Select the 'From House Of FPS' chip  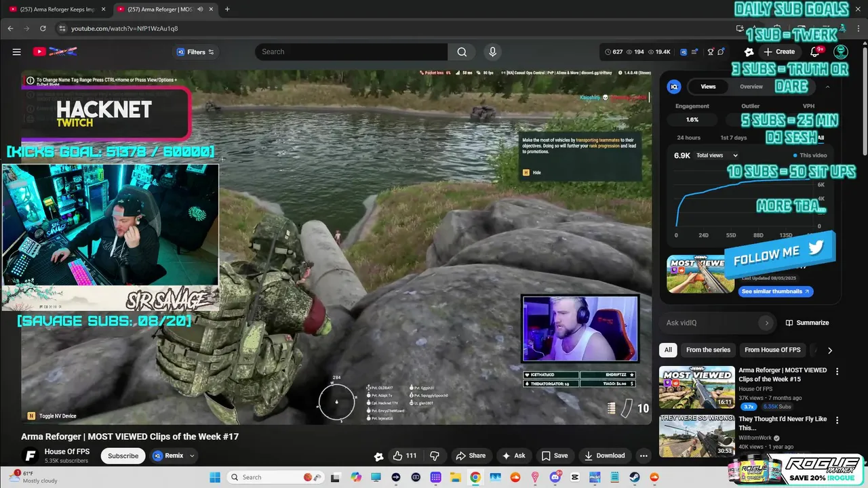(772, 350)
